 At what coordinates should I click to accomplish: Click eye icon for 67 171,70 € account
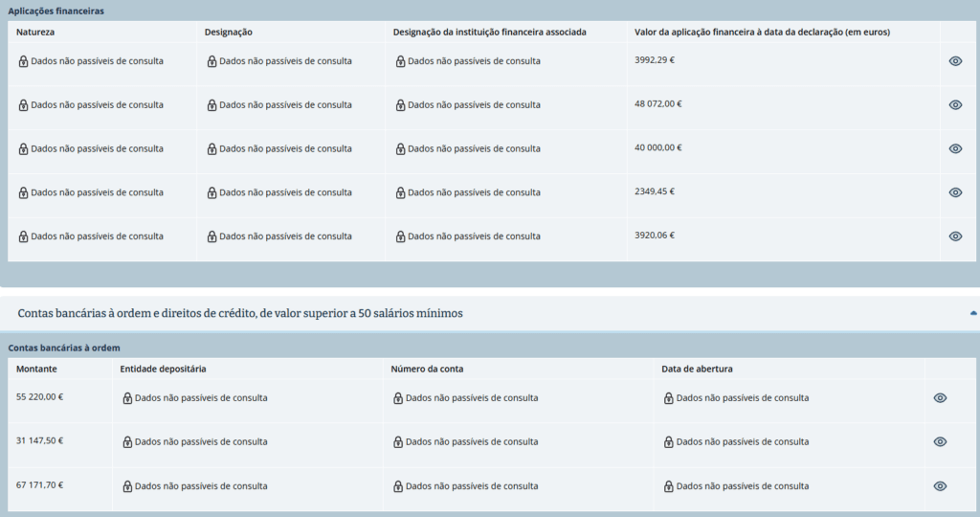(940, 486)
